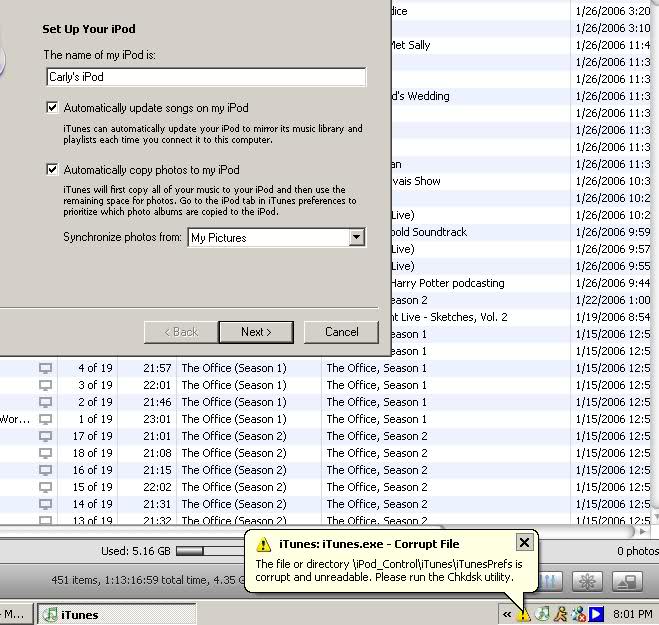Select duration 23:01 in track list
The height and width of the screenshot is (625, 659).
[x=157, y=419]
